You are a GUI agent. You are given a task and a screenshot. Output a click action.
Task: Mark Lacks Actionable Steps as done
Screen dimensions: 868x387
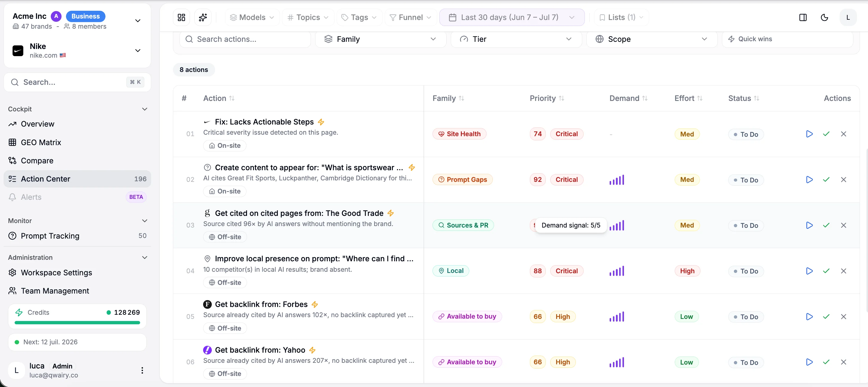(826, 134)
